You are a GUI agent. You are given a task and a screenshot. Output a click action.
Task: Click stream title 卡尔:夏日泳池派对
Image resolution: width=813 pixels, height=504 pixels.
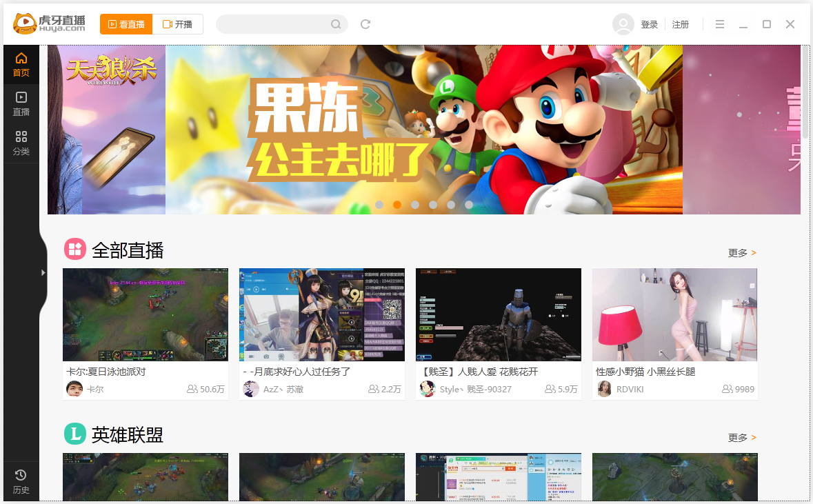tap(106, 372)
